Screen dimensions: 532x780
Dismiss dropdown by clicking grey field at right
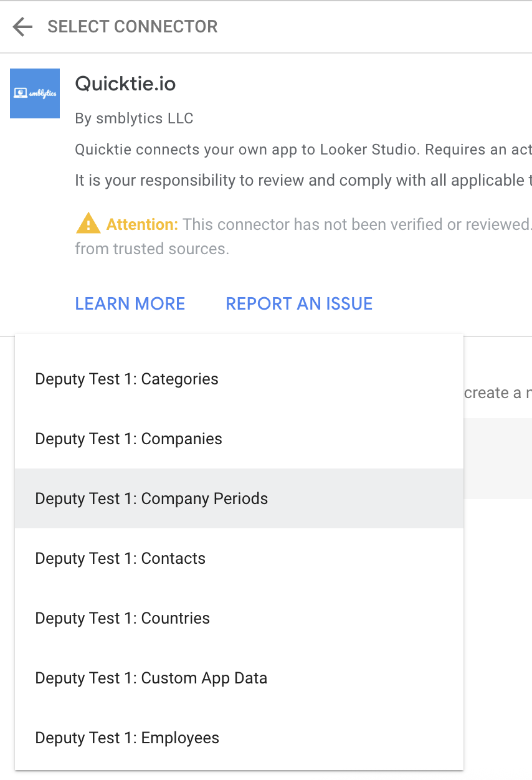pyautogui.click(x=498, y=458)
